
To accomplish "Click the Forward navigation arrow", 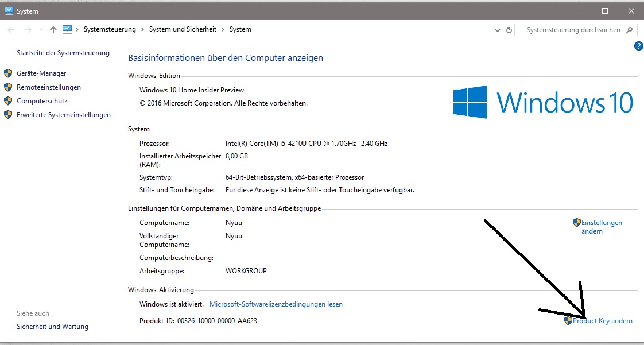I will tap(28, 30).
